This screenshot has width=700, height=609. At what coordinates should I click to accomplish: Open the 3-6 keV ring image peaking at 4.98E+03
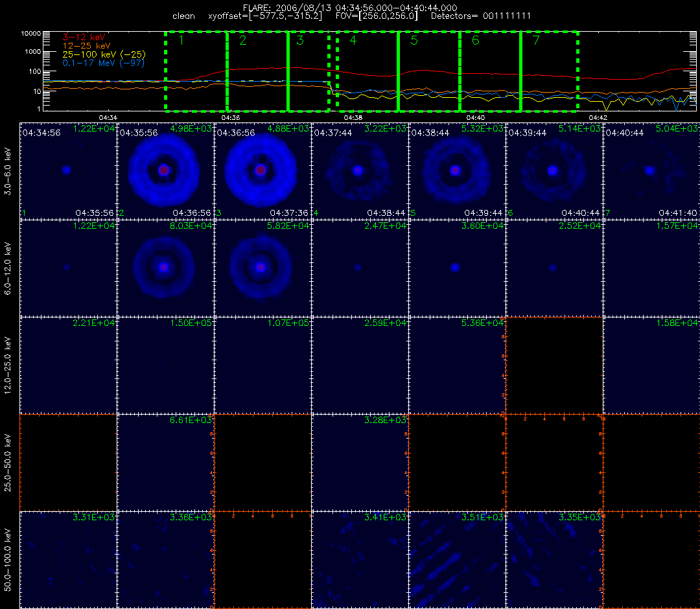click(x=166, y=171)
